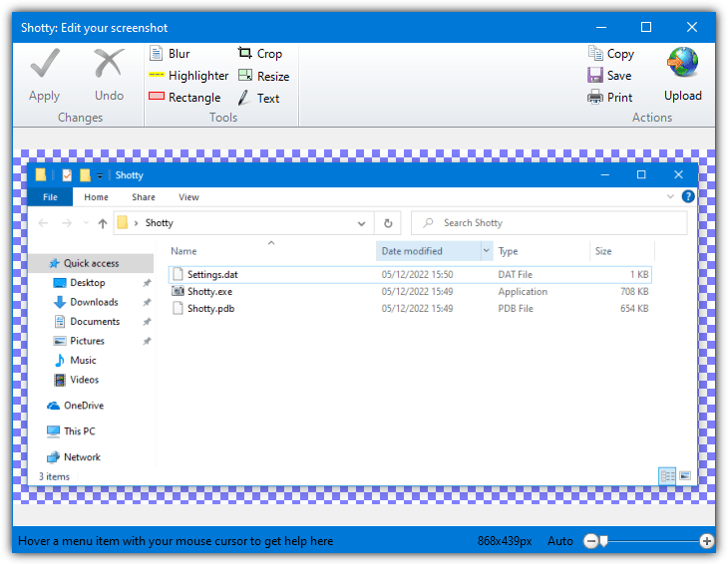The height and width of the screenshot is (564, 728).
Task: Expand the address bar history dropdown
Action: point(361,223)
